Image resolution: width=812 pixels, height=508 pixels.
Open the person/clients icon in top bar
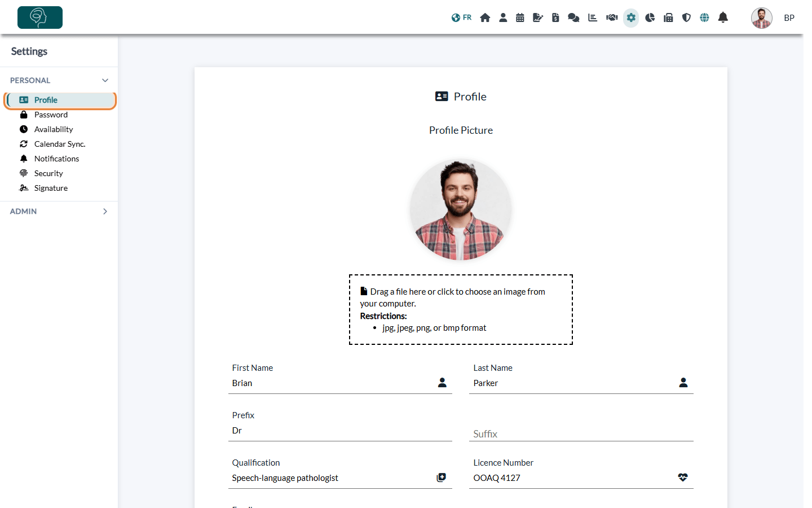(503, 17)
